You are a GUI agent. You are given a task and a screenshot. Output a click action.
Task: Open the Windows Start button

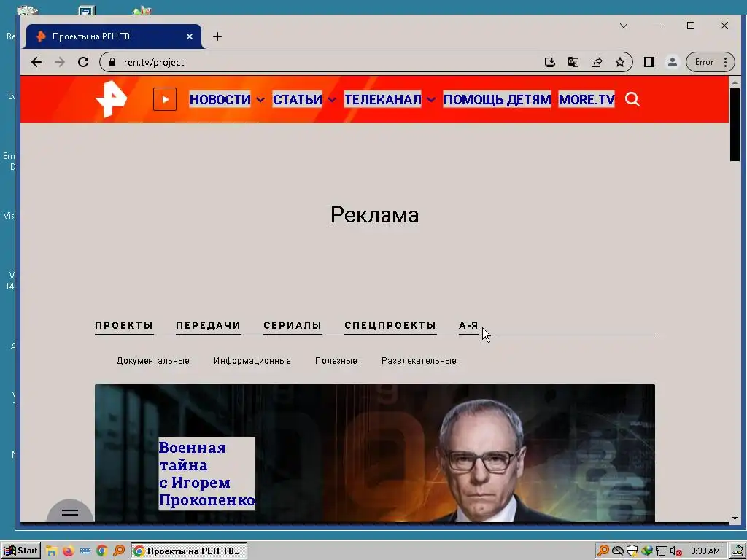(21, 551)
